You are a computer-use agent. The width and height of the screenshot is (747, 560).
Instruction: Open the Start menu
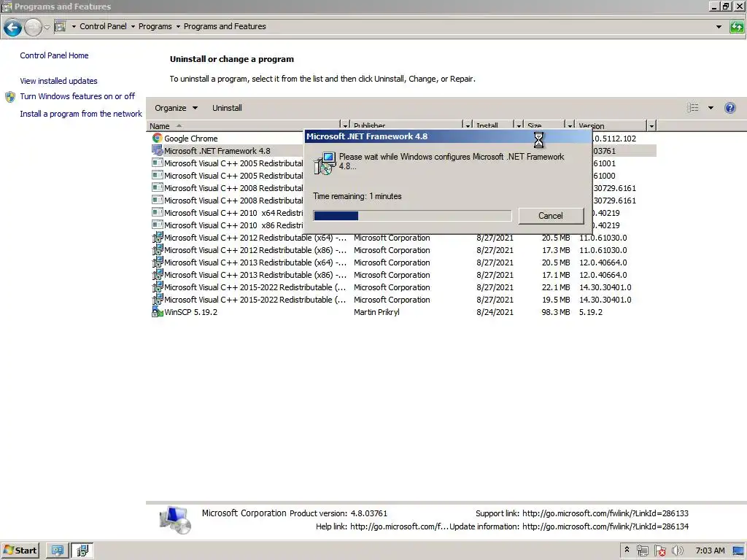pyautogui.click(x=20, y=551)
